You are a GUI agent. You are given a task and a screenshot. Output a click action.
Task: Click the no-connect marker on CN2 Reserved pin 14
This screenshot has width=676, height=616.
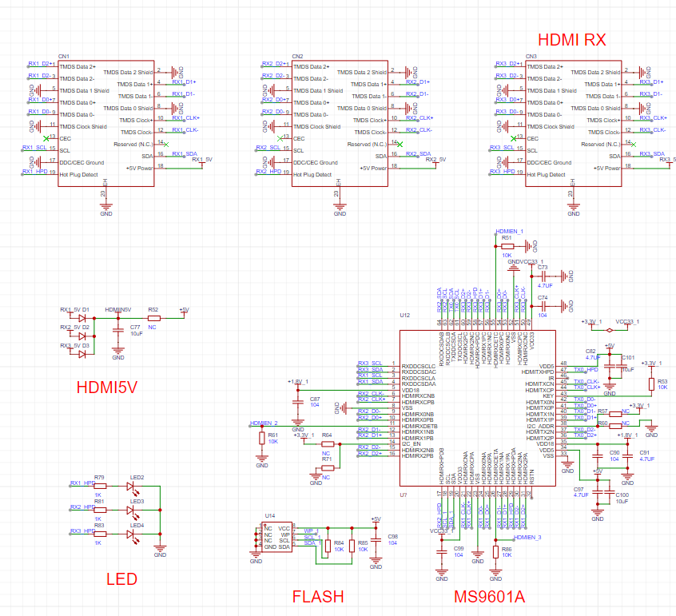tap(400, 145)
